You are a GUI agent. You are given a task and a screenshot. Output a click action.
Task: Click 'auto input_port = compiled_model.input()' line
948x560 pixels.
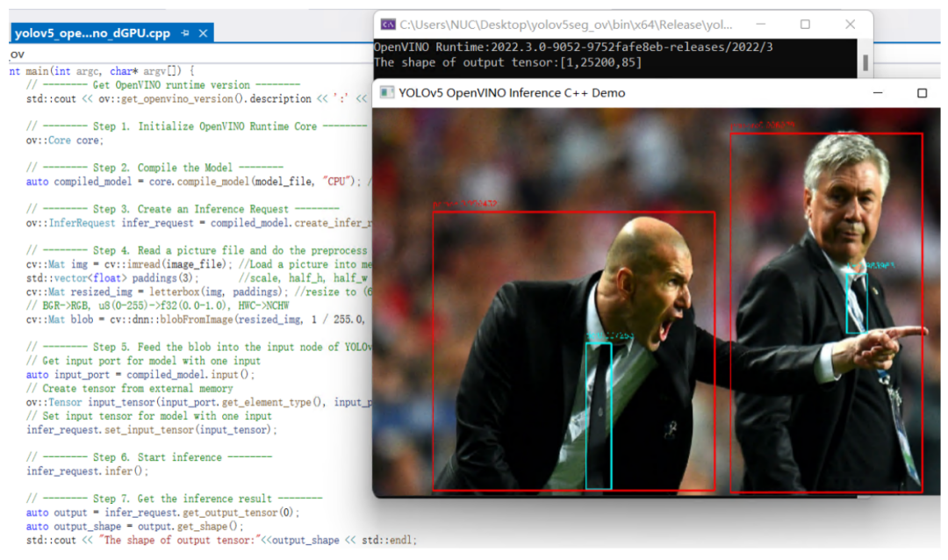[140, 375]
